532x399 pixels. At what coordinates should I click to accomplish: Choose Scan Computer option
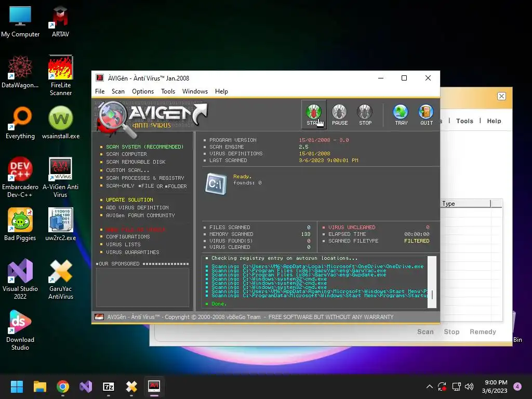pyautogui.click(x=126, y=154)
